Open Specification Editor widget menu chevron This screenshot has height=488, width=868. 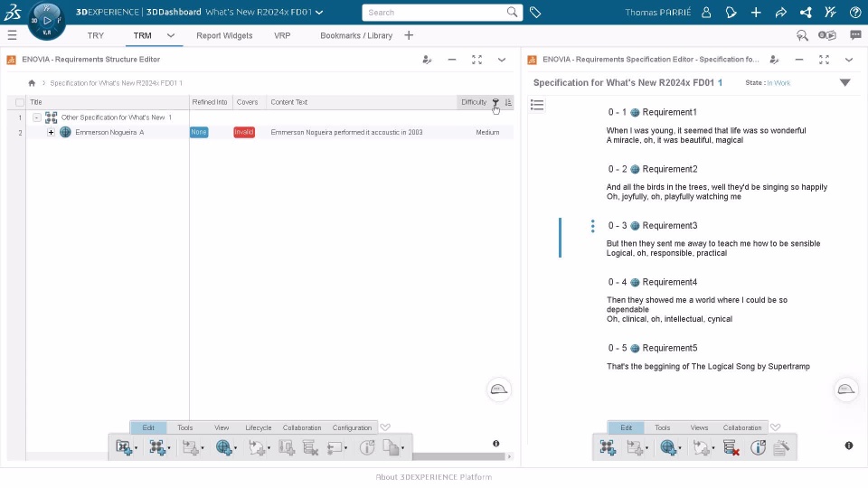pos(849,60)
